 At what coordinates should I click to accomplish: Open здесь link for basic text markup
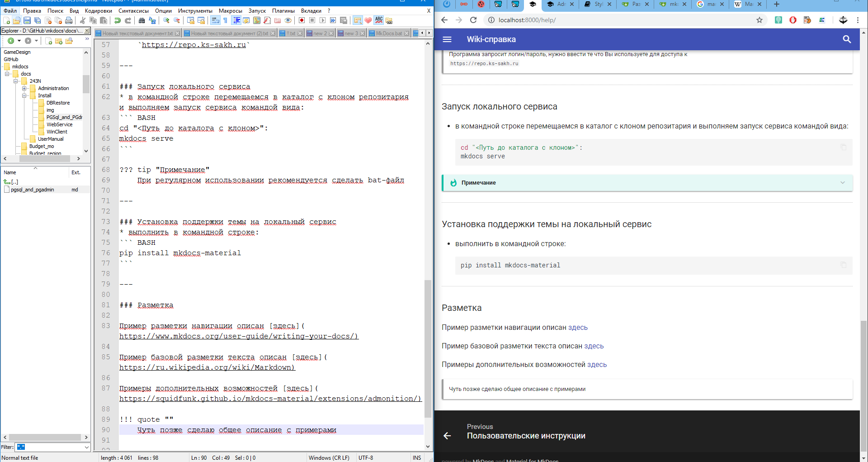click(x=594, y=346)
